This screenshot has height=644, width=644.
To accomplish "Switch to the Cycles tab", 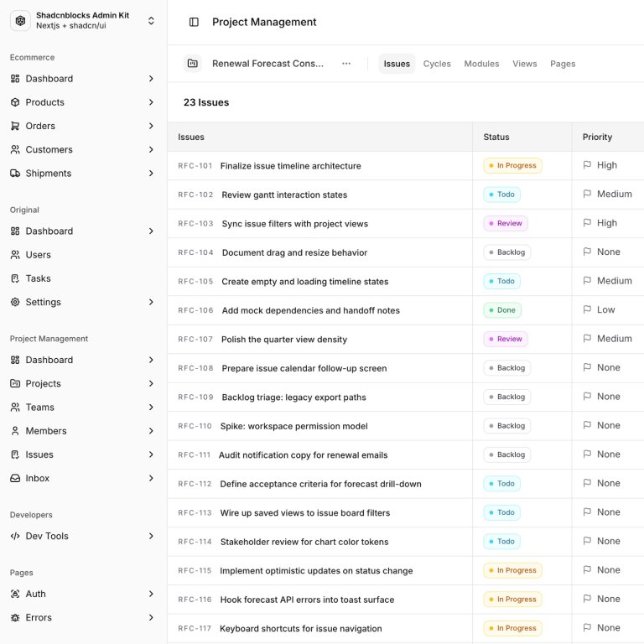I will [x=437, y=64].
